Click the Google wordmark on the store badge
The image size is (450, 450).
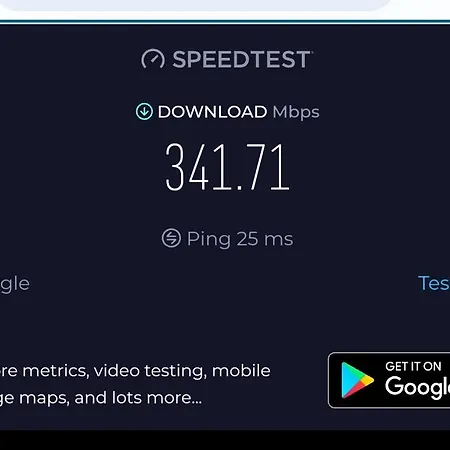(x=417, y=387)
